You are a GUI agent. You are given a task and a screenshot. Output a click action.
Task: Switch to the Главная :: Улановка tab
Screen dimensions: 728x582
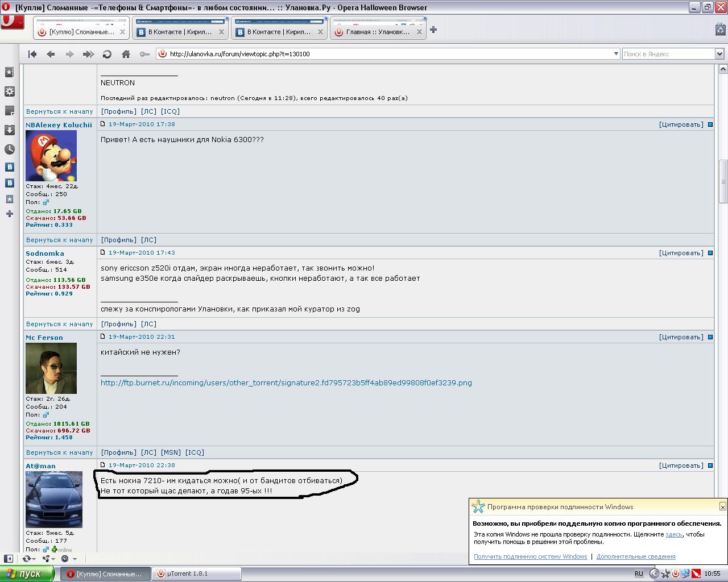[x=378, y=32]
